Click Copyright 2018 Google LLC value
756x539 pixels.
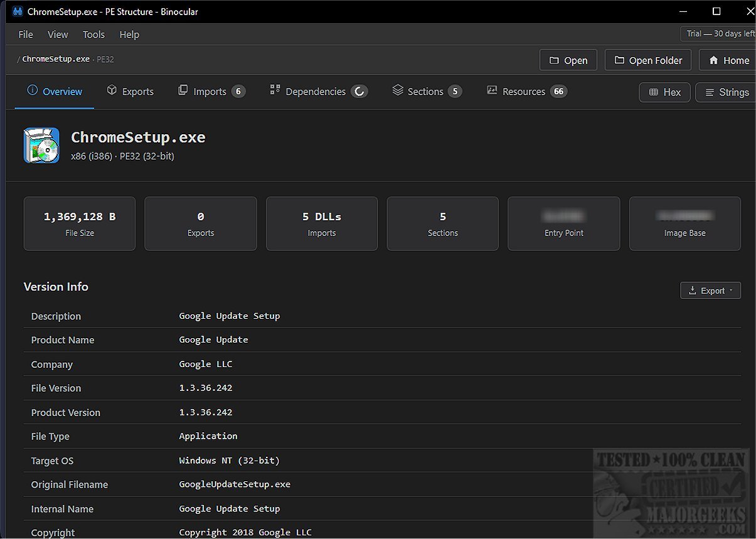pyautogui.click(x=245, y=532)
